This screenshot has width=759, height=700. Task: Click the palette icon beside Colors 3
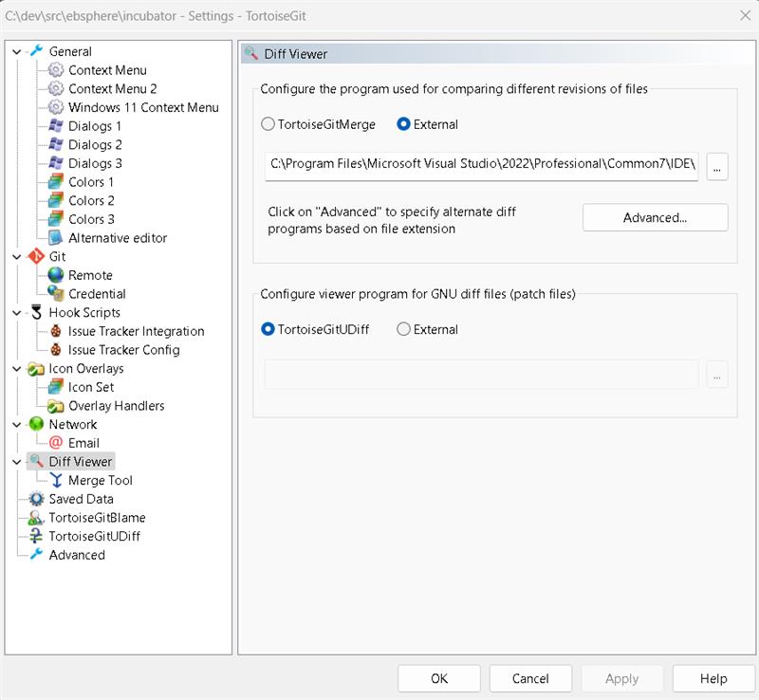click(56, 219)
